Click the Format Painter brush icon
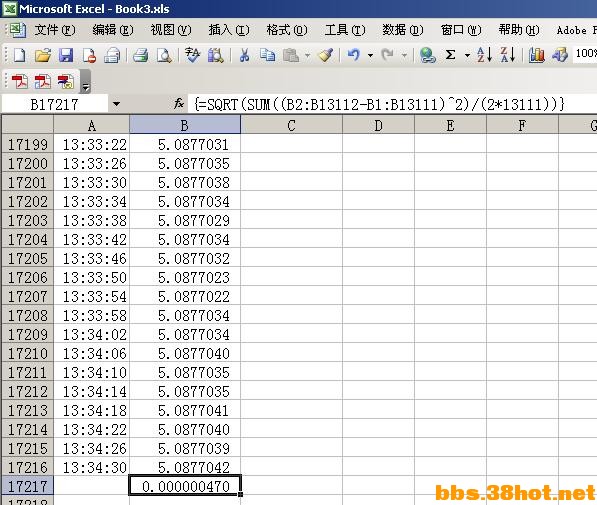The image size is (597, 505). [x=326, y=55]
